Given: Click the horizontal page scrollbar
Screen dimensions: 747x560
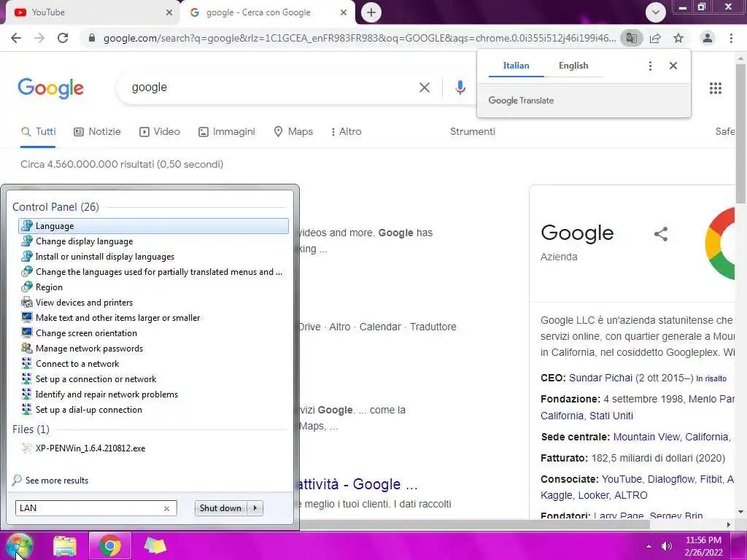Looking at the screenshot, I should click(x=474, y=525).
